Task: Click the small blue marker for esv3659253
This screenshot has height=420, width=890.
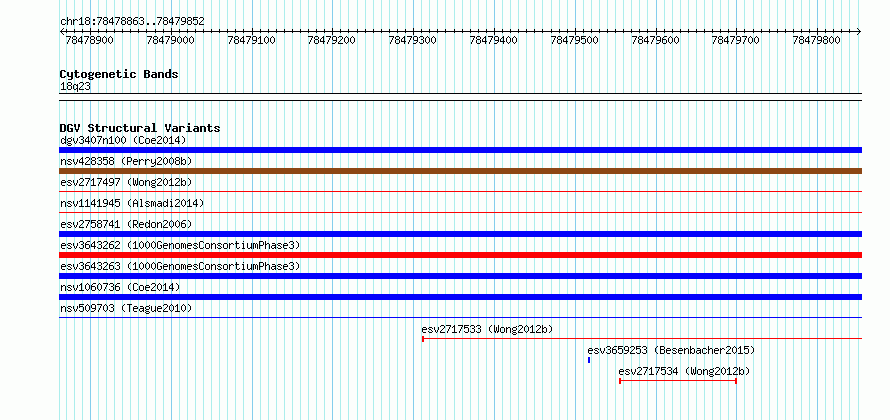Action: click(589, 360)
